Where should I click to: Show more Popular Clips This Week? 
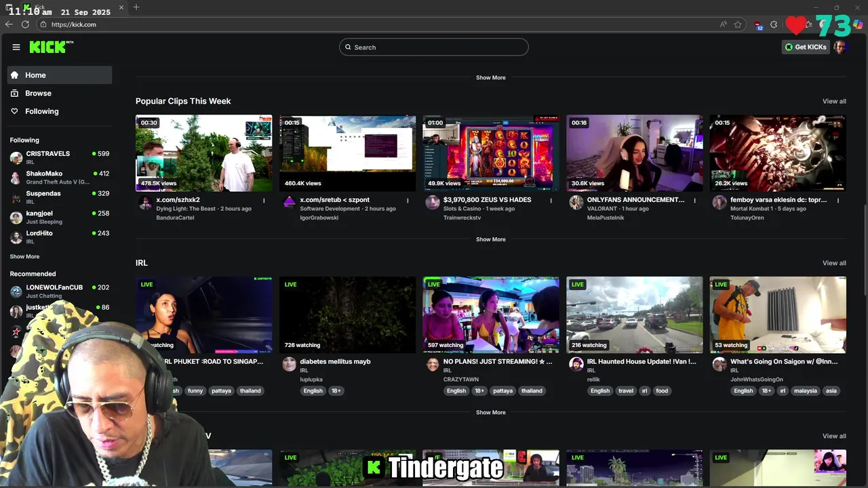(x=490, y=239)
